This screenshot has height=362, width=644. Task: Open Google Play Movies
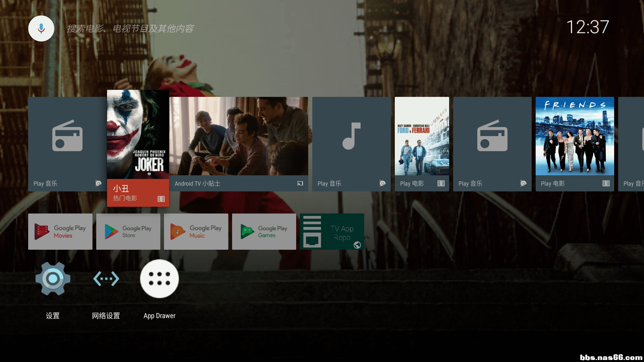click(60, 231)
